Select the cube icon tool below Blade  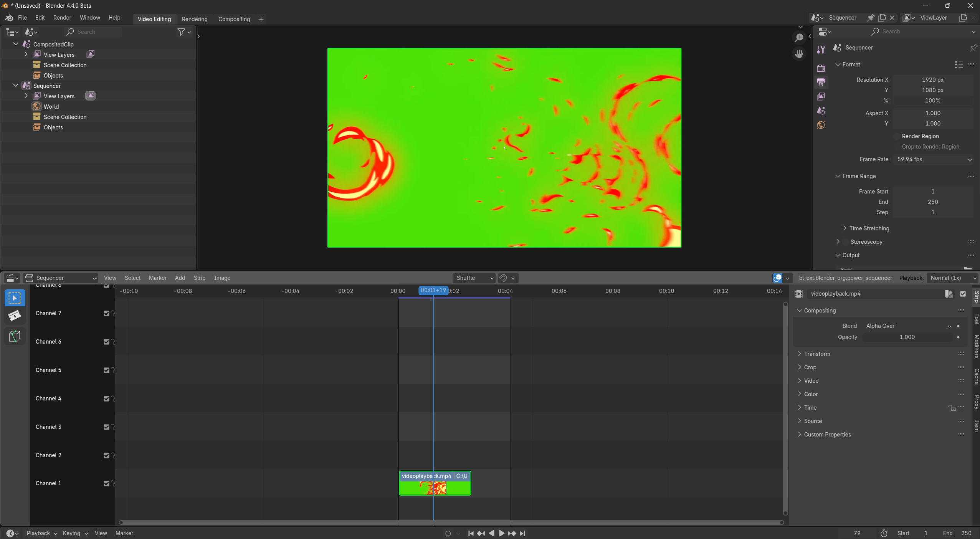click(x=15, y=336)
